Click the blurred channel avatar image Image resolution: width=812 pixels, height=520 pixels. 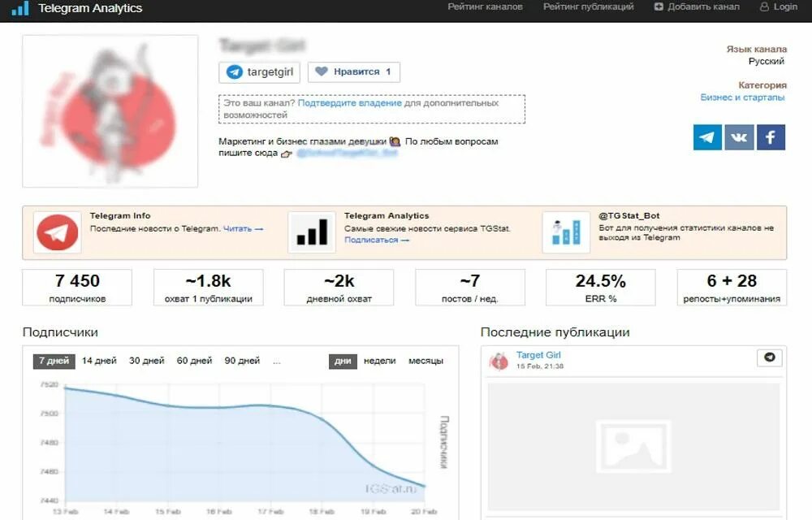point(110,111)
